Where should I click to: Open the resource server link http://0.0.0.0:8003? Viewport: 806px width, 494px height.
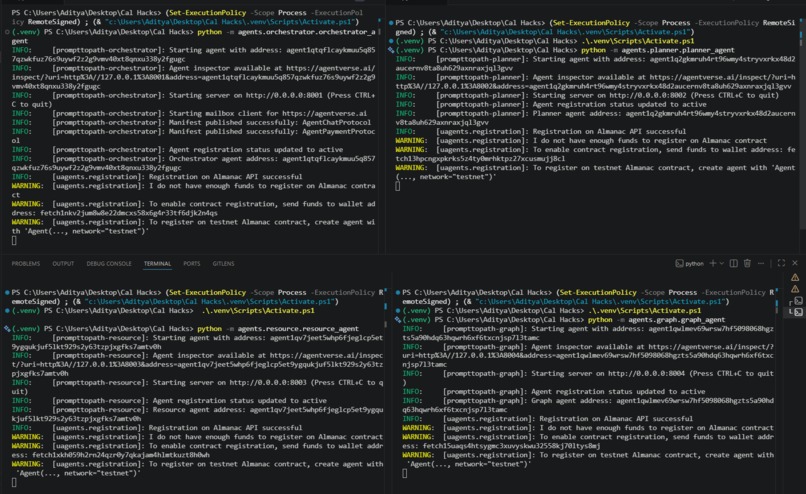click(268, 382)
